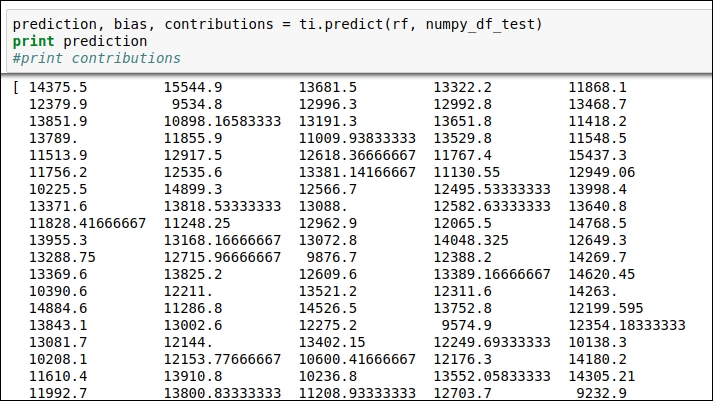
Task: Click the numpy_df_test argument
Action: click(480, 24)
